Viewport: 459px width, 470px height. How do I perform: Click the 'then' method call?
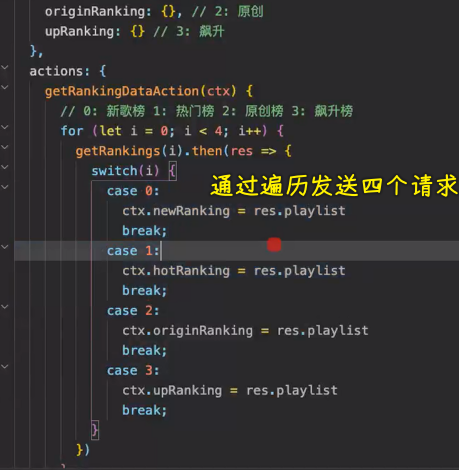pos(207,151)
